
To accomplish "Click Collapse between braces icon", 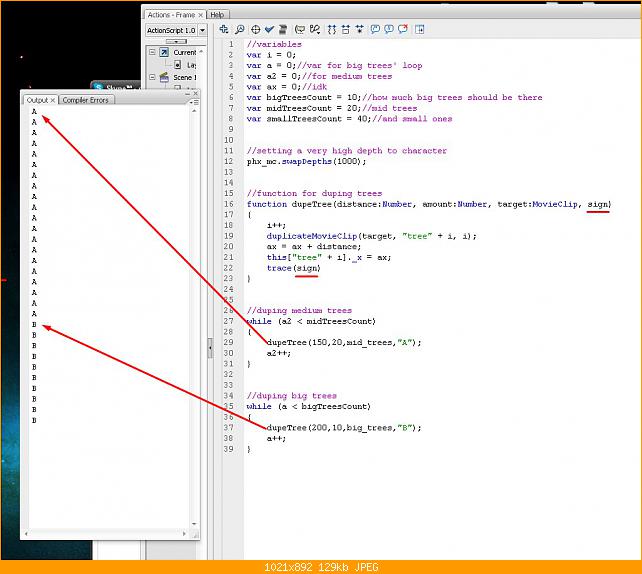I will click(332, 29).
